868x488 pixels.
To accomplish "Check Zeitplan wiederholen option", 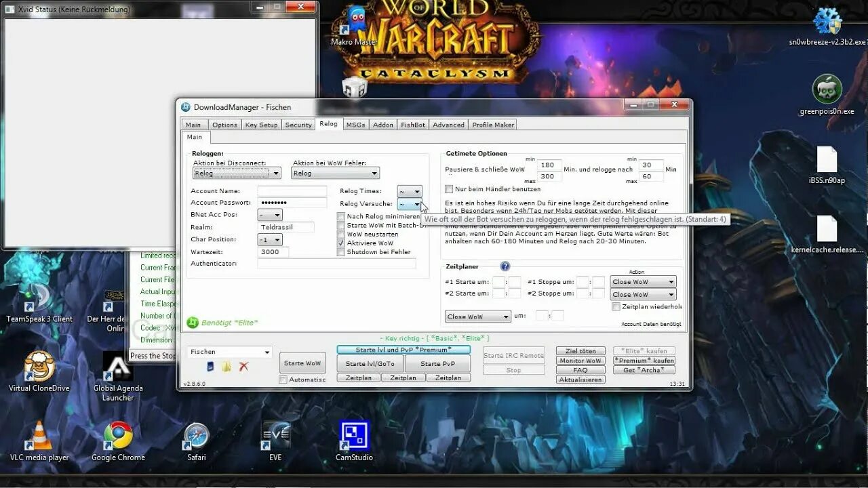I will point(616,306).
